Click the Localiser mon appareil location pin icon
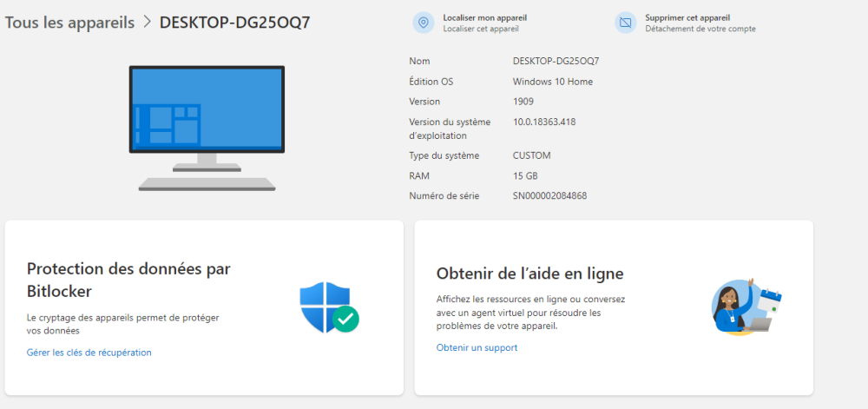This screenshot has height=409, width=868. tap(424, 23)
